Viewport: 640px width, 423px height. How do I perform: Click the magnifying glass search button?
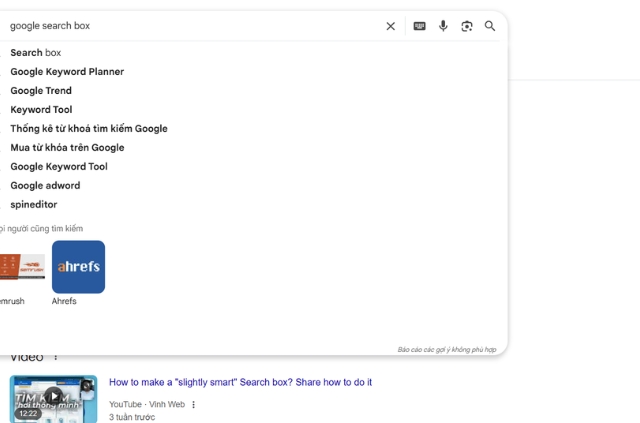(x=490, y=26)
